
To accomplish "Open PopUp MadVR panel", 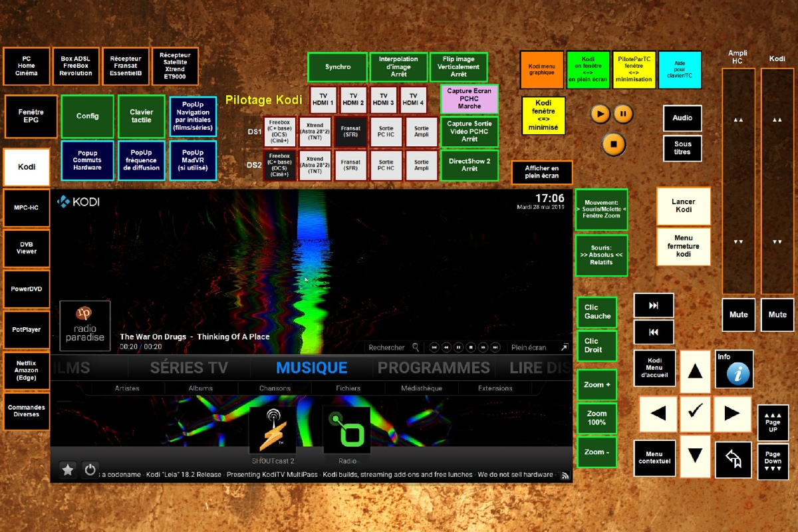I will pyautogui.click(x=192, y=160).
